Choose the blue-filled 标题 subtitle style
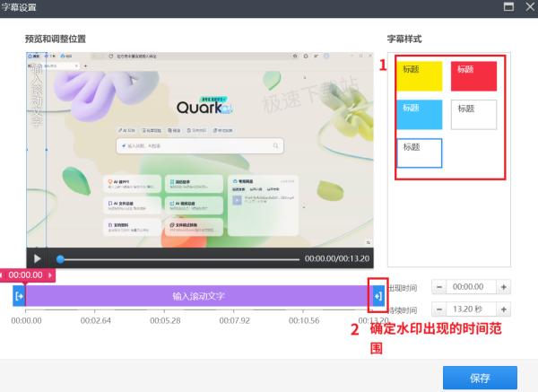 [420, 115]
